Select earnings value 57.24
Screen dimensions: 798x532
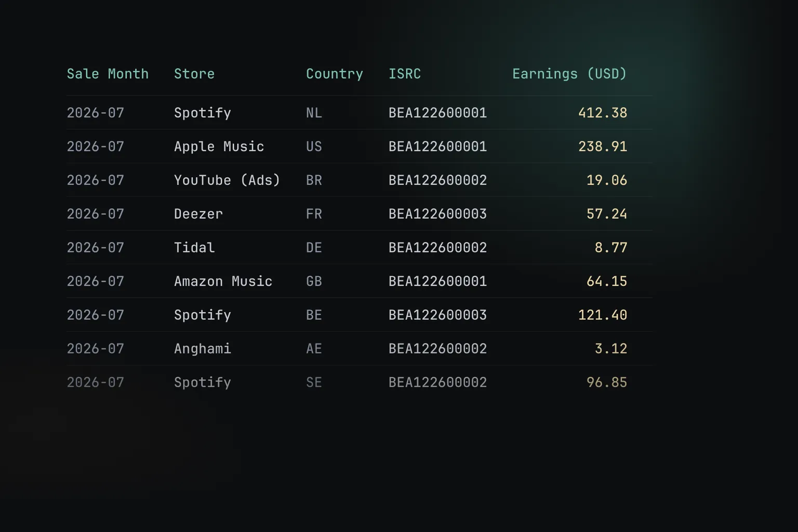[607, 214]
